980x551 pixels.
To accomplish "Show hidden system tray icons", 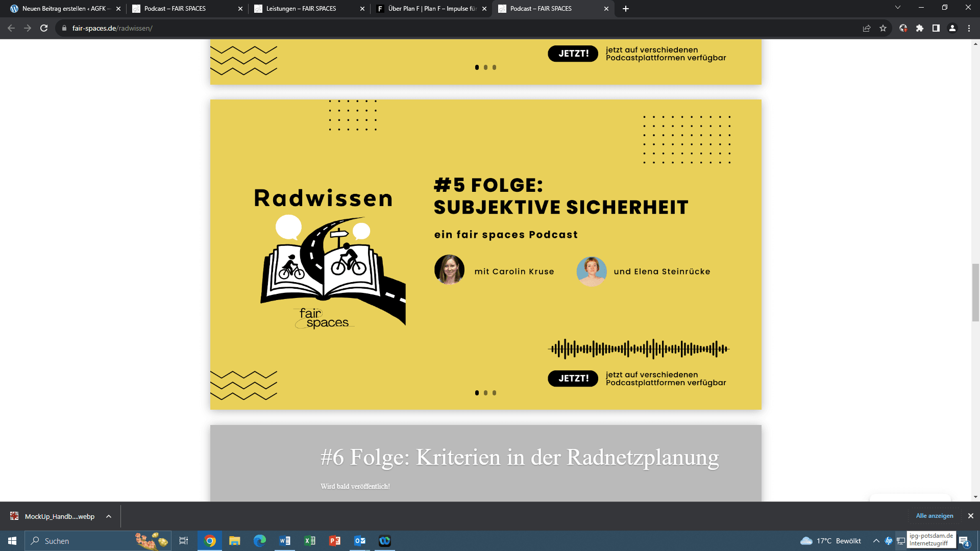I will coord(876,541).
